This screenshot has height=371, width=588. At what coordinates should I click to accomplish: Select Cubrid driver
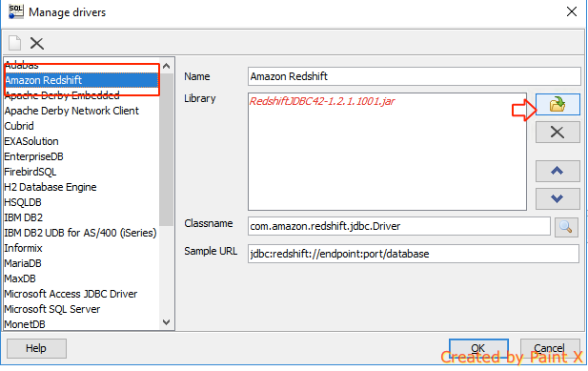tap(81, 126)
